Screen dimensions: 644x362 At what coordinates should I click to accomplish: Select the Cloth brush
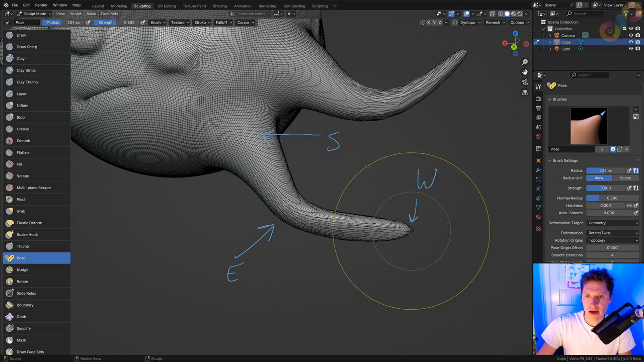tap(36, 317)
